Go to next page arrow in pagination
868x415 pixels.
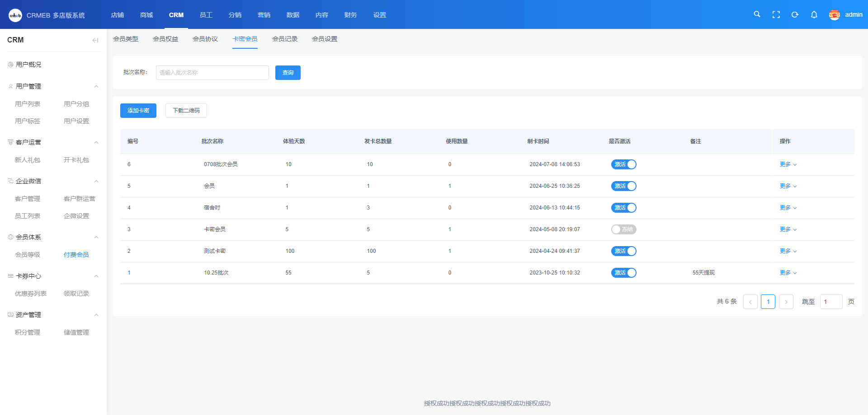[x=786, y=302]
